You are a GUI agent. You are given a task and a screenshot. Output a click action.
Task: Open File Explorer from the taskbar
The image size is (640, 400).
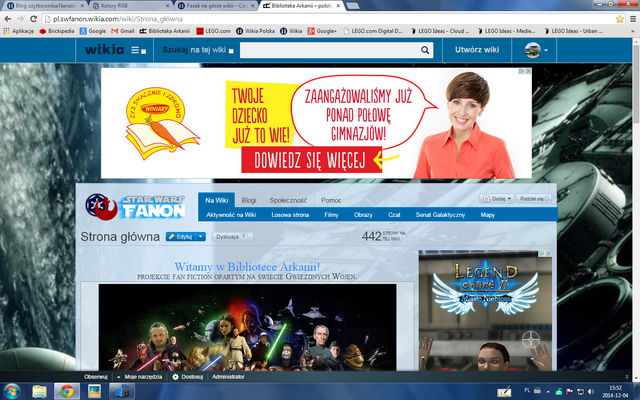pyautogui.click(x=40, y=391)
